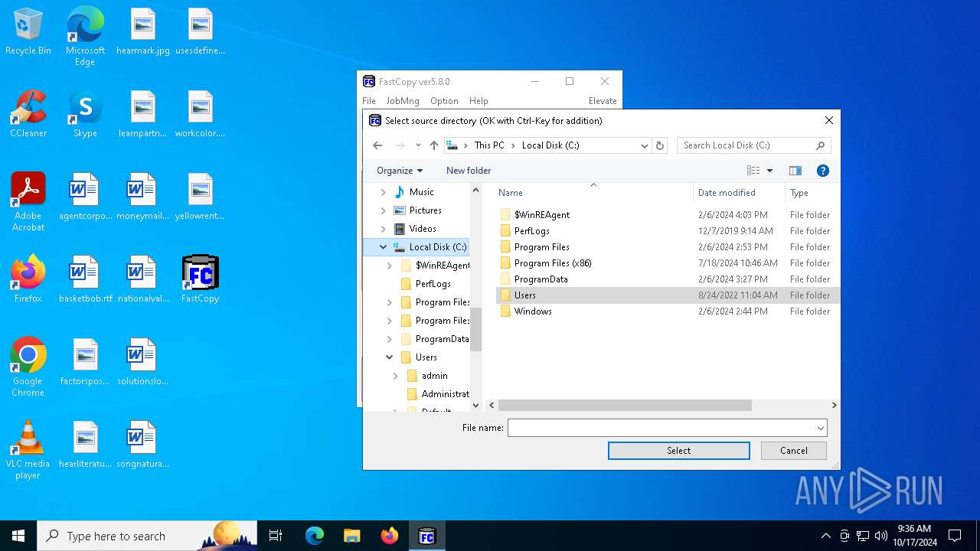The image size is (980, 551).
Task: Sort by Date modified column header
Action: 740,193
